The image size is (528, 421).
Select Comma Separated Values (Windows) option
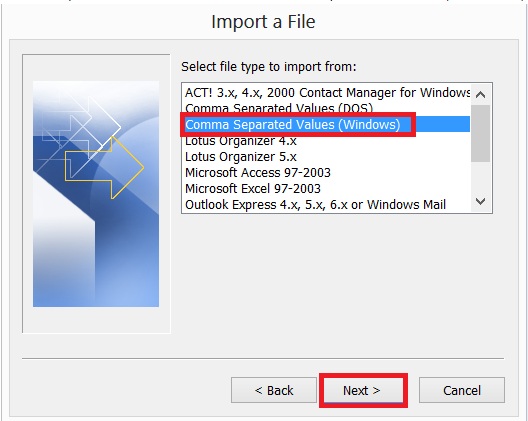(327, 124)
